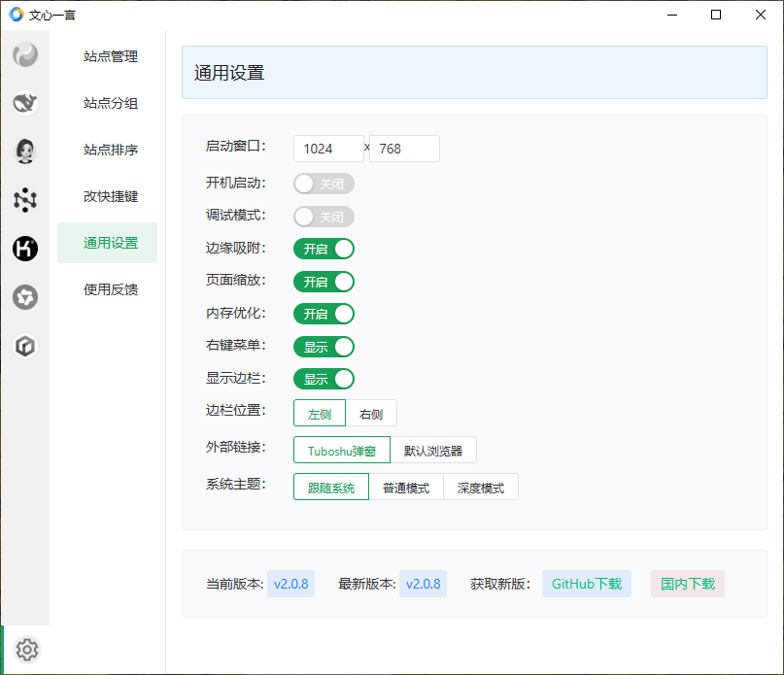Choose Tuboshu弹窗 for external links
This screenshot has width=784, height=675.
342,450
